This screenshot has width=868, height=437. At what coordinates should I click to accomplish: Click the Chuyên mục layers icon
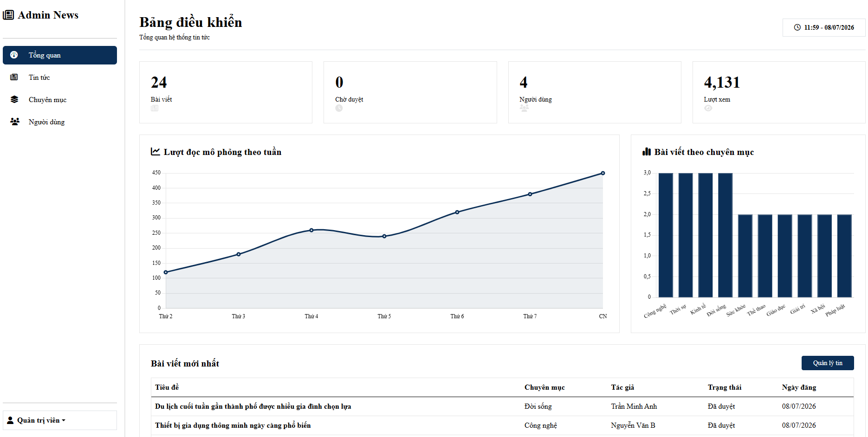click(14, 99)
